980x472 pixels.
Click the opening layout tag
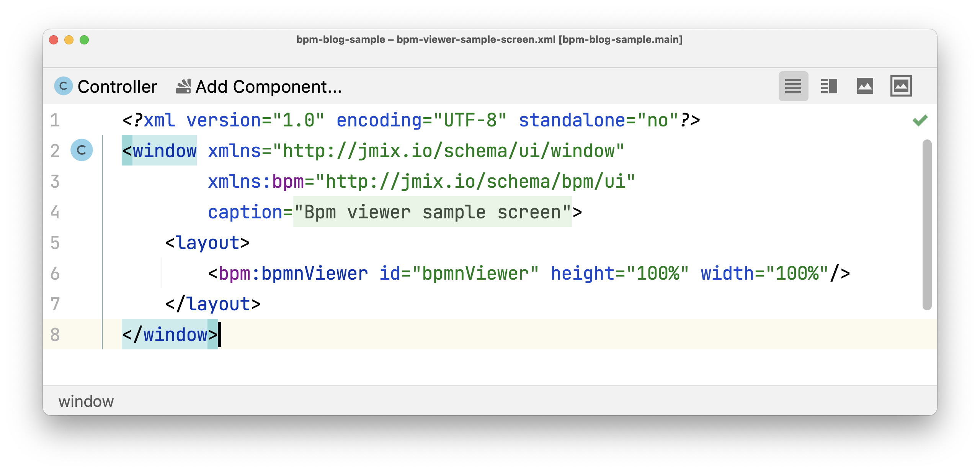[207, 243]
